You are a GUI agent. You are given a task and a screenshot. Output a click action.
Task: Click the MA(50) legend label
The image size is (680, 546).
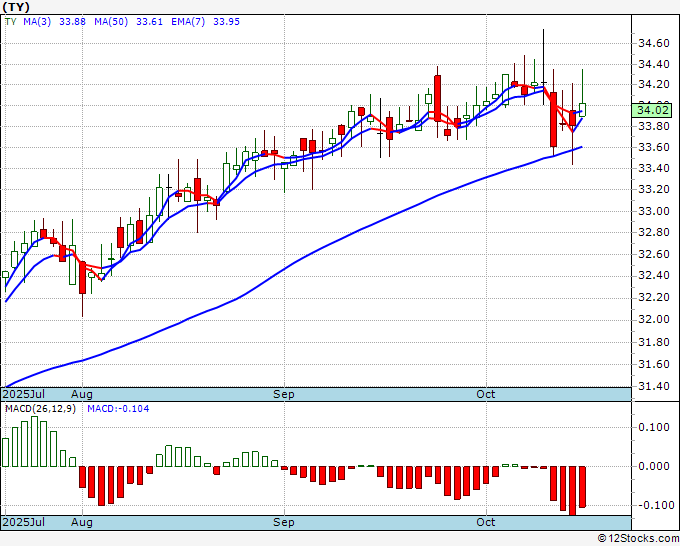(x=111, y=22)
